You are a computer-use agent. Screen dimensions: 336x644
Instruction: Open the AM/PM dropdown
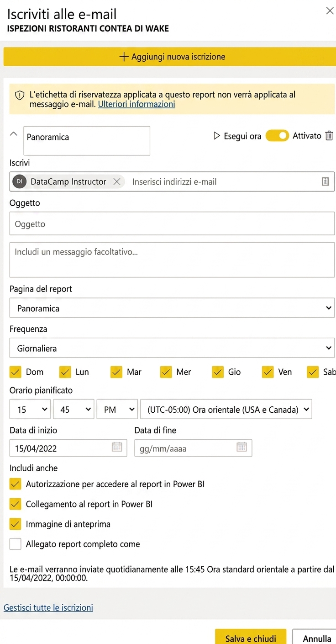point(117,410)
